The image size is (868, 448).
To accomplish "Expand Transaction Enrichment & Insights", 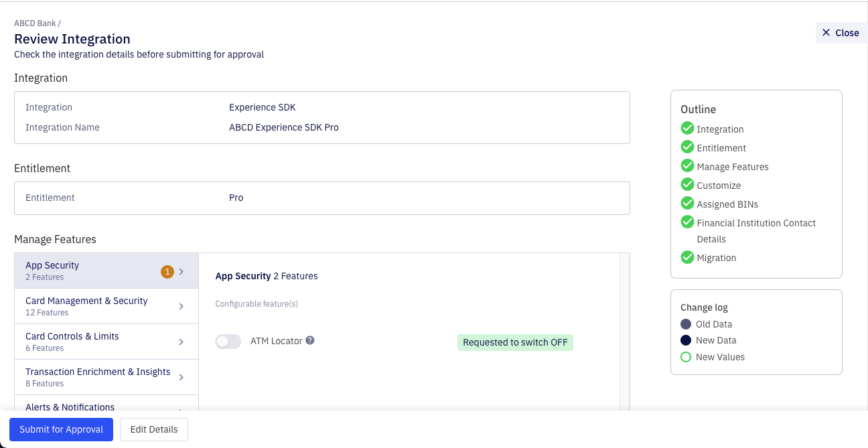I will coord(106,376).
